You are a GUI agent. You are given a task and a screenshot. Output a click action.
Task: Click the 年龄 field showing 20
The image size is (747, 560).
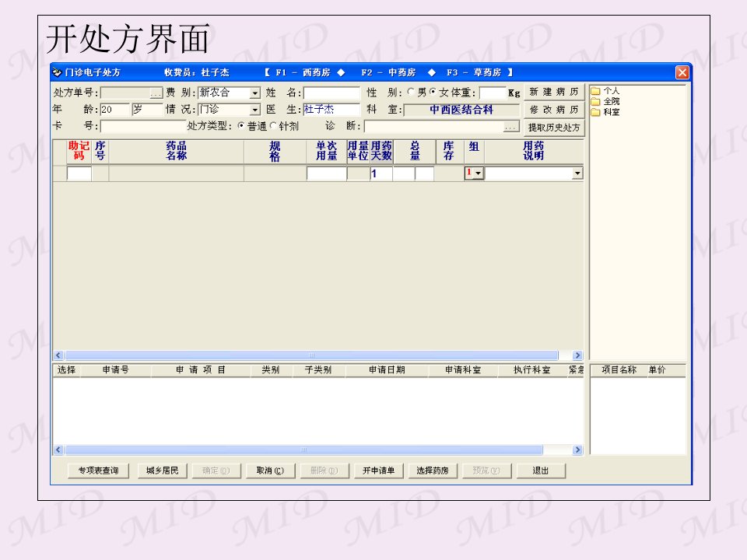pos(115,110)
